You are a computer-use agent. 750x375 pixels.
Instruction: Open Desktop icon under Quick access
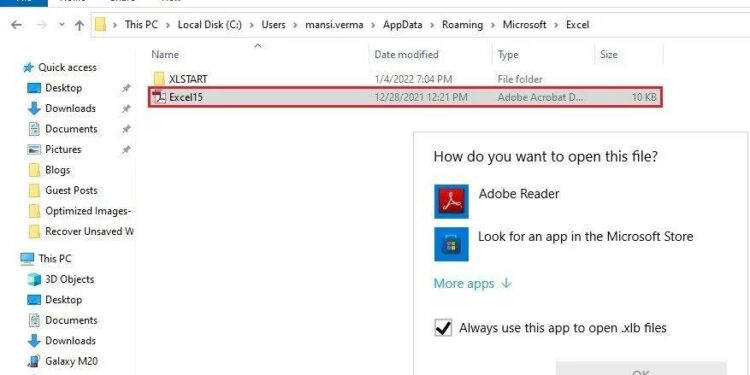(x=34, y=88)
